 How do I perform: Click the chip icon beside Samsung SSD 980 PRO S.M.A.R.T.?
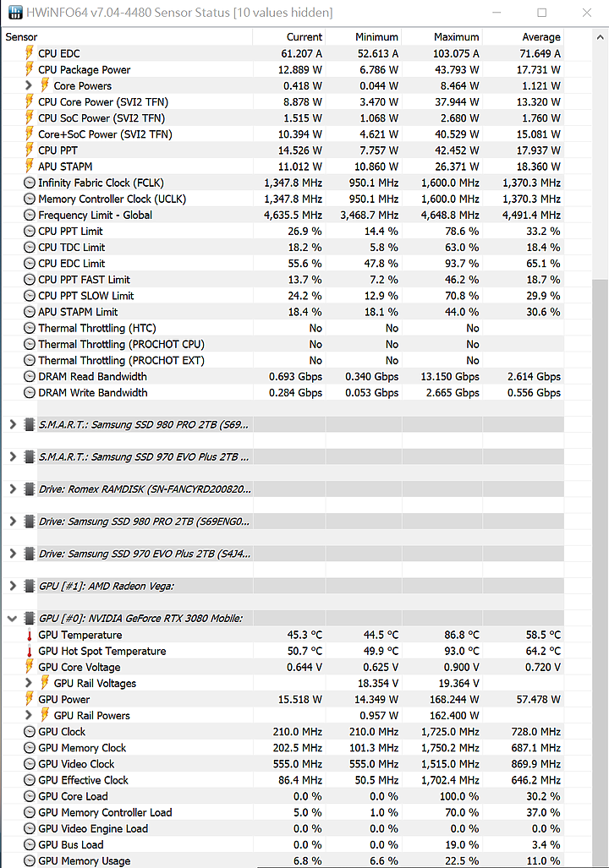click(30, 424)
